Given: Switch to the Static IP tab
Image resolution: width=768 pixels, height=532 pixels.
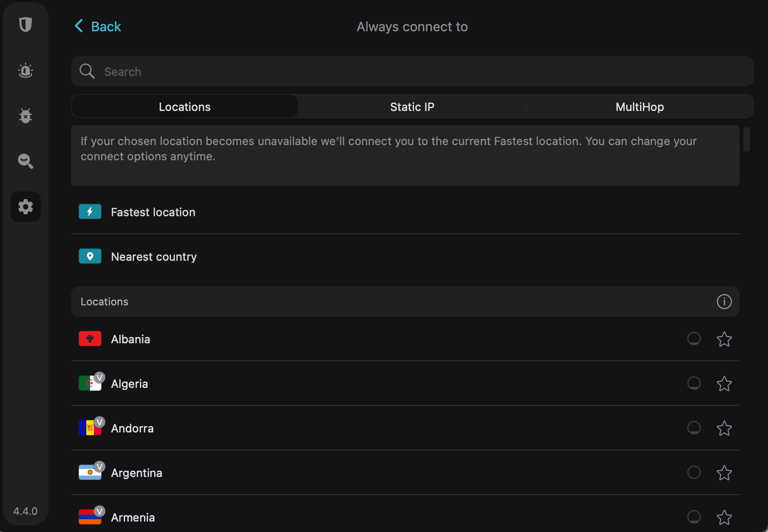Looking at the screenshot, I should 411,106.
